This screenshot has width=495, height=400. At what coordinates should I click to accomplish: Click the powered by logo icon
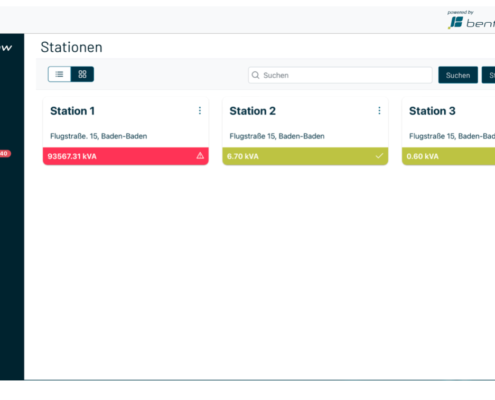(x=456, y=23)
